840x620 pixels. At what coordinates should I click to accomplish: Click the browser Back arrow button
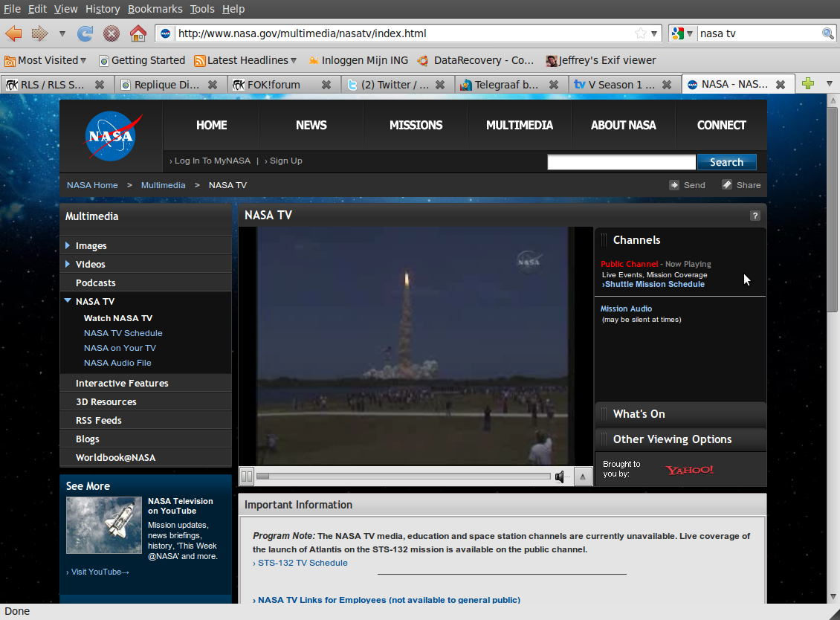(13, 33)
